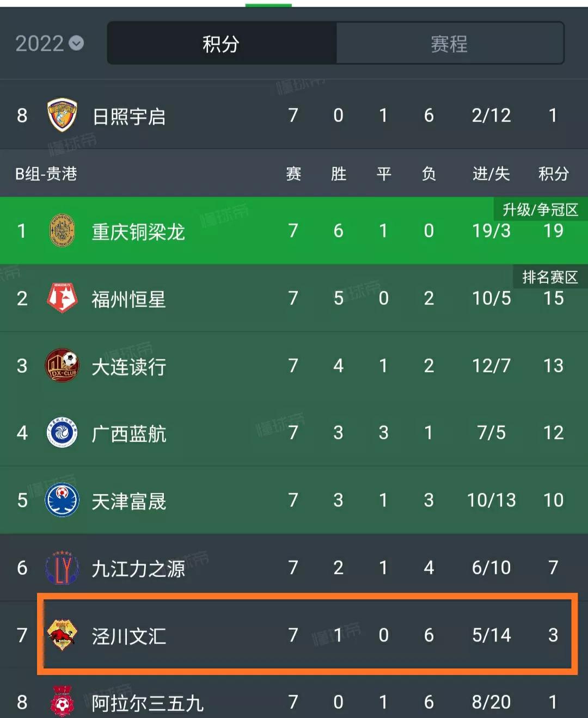Expand the 2022 year dropdown chevron

76,44
